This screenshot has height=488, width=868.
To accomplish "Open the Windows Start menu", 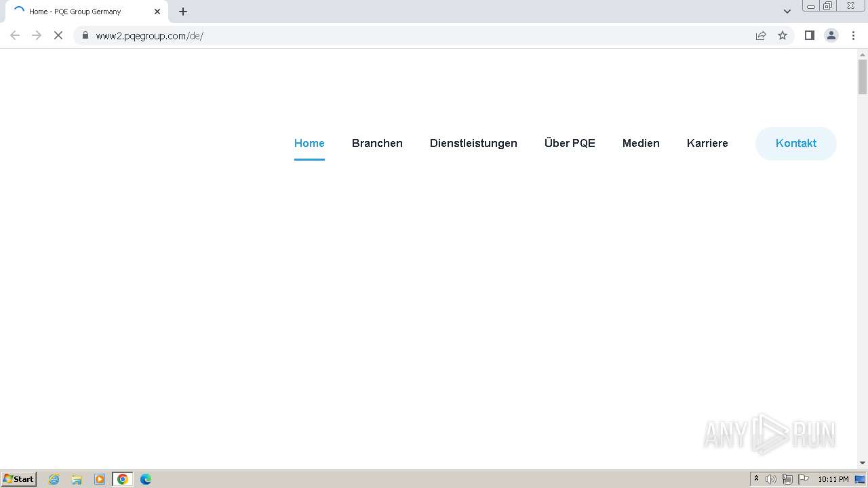I will pyautogui.click(x=19, y=479).
